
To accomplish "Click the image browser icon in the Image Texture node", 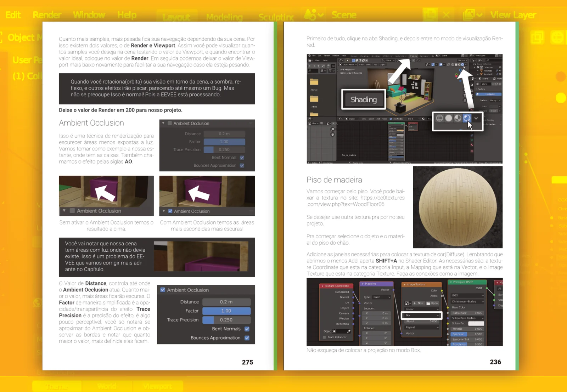I will [407, 303].
